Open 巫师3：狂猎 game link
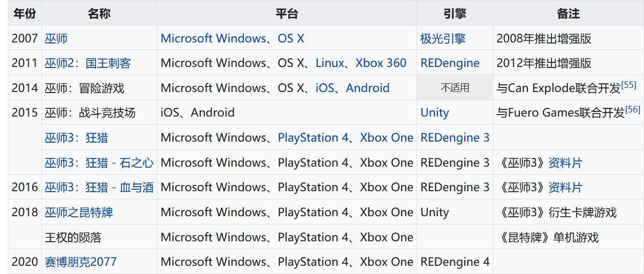644x274 pixels. click(x=76, y=138)
